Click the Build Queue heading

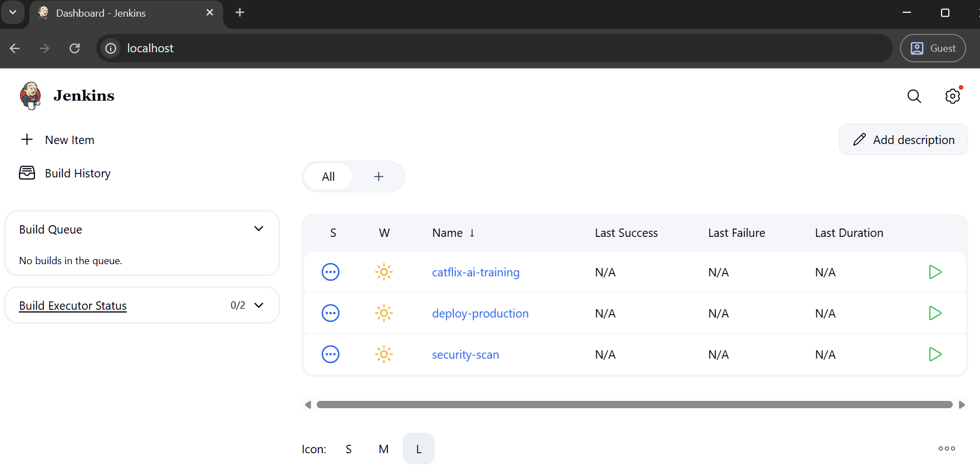[51, 230]
